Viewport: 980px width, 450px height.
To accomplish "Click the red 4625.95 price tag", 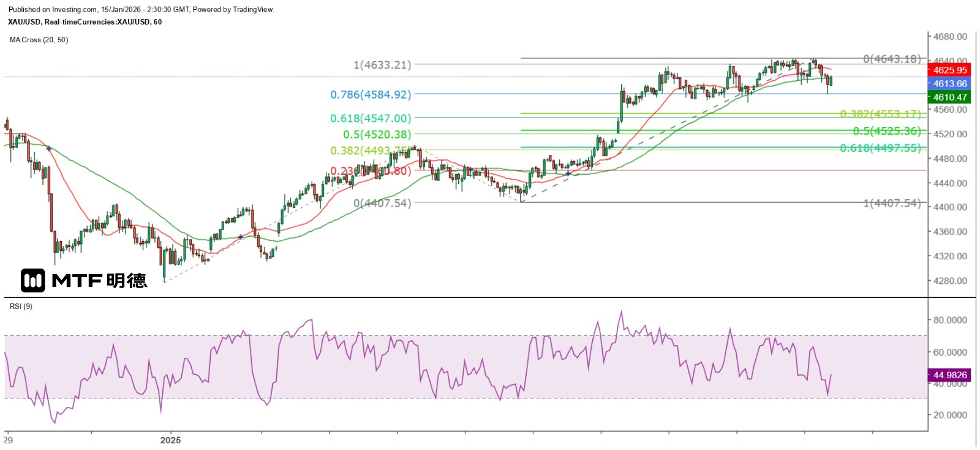I will click(x=949, y=71).
